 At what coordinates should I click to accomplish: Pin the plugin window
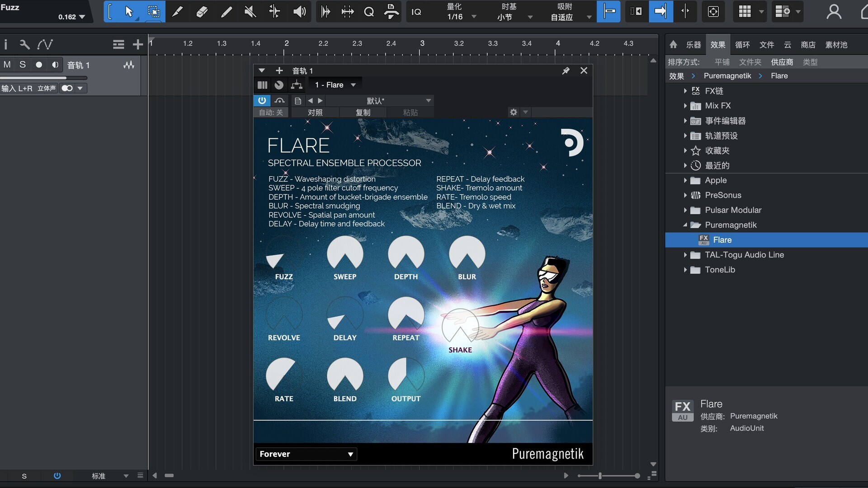tap(566, 70)
